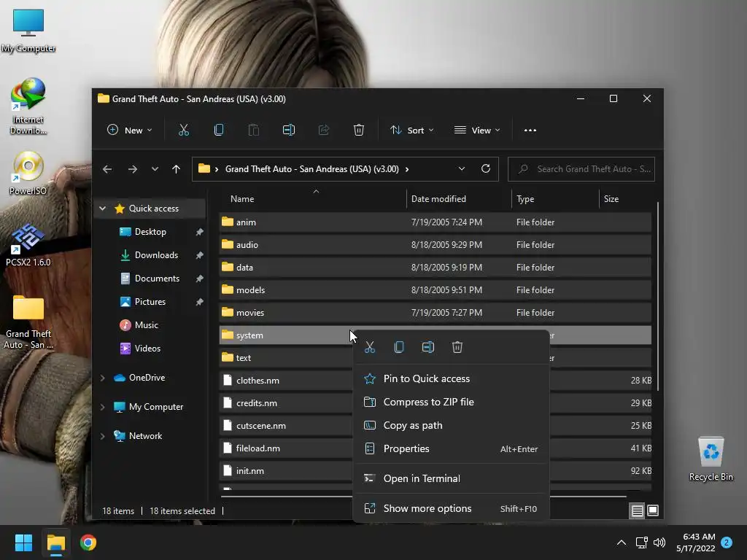Choose Show more options
This screenshot has height=560, width=747.
click(451, 508)
